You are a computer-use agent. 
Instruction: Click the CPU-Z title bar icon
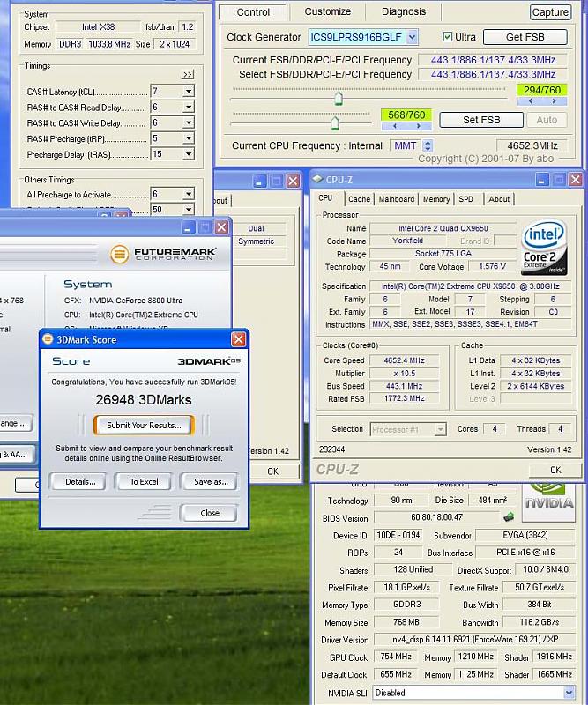317,180
